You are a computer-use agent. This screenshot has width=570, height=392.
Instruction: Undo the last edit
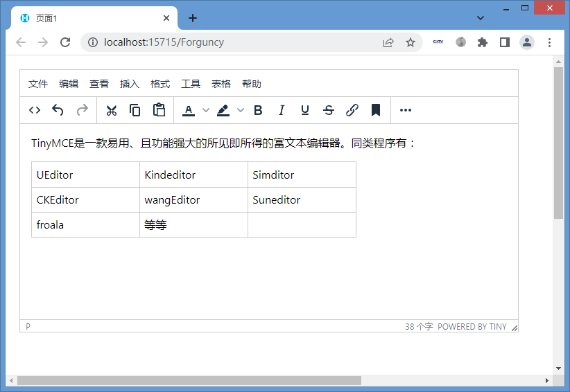tap(58, 110)
